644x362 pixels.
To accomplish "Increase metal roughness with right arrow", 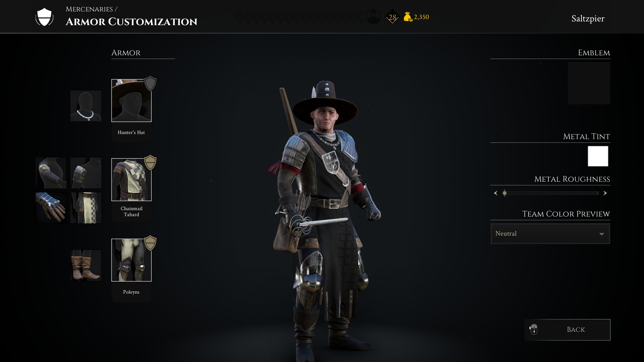I will click(605, 193).
